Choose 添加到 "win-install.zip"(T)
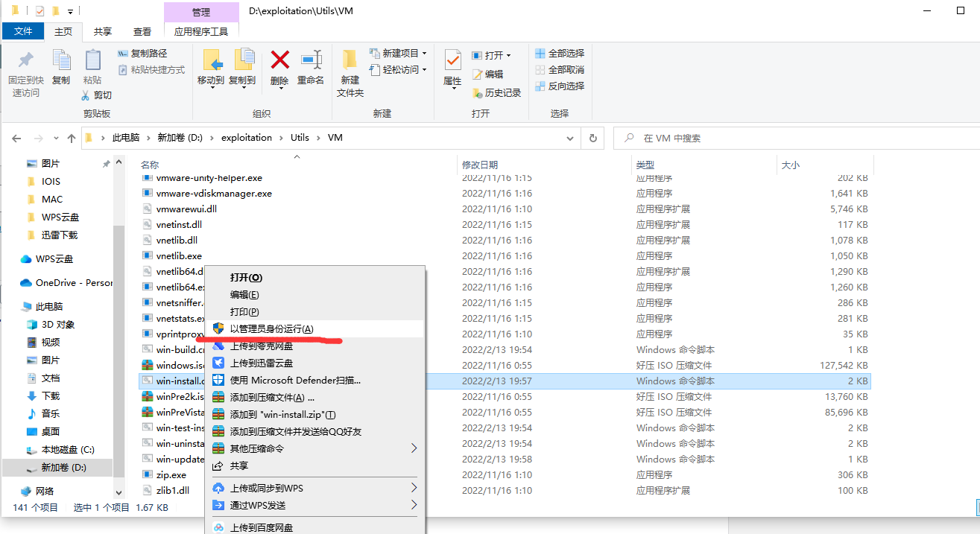Viewport: 980px width, 534px height. click(x=314, y=414)
